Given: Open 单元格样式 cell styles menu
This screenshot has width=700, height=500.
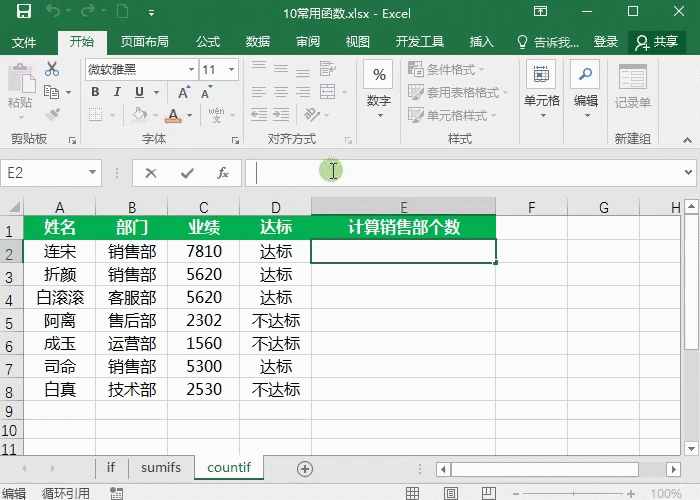Looking at the screenshot, I should pyautogui.click(x=452, y=116).
